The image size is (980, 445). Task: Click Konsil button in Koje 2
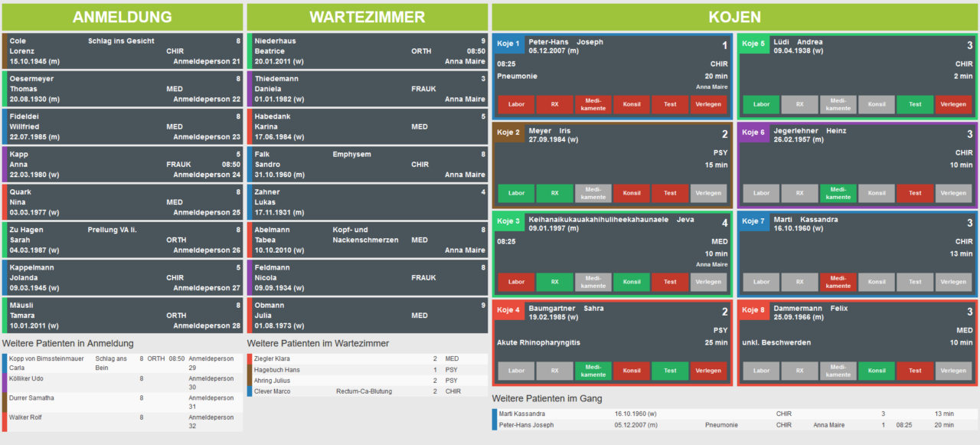(x=632, y=193)
